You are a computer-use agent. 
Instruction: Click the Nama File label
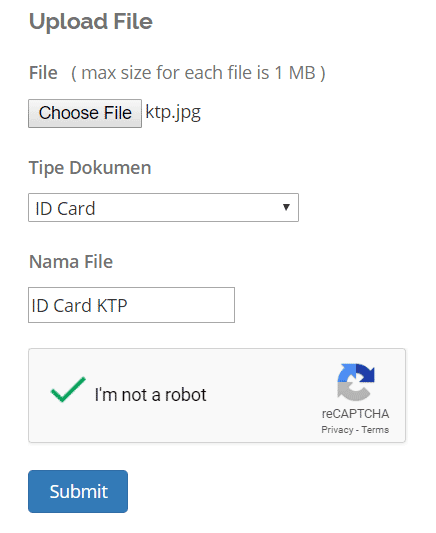[x=71, y=262]
